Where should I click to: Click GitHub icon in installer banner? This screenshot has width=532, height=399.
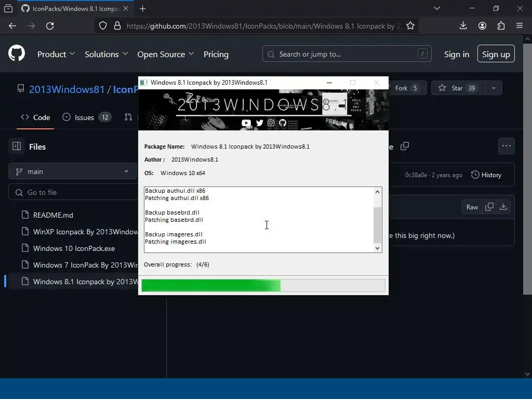click(x=282, y=123)
